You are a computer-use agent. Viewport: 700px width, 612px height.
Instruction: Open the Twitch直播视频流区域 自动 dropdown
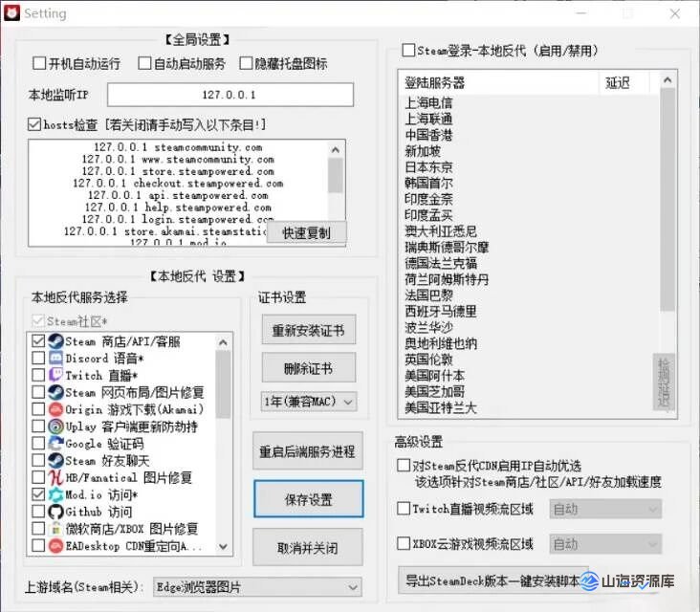pos(605,509)
